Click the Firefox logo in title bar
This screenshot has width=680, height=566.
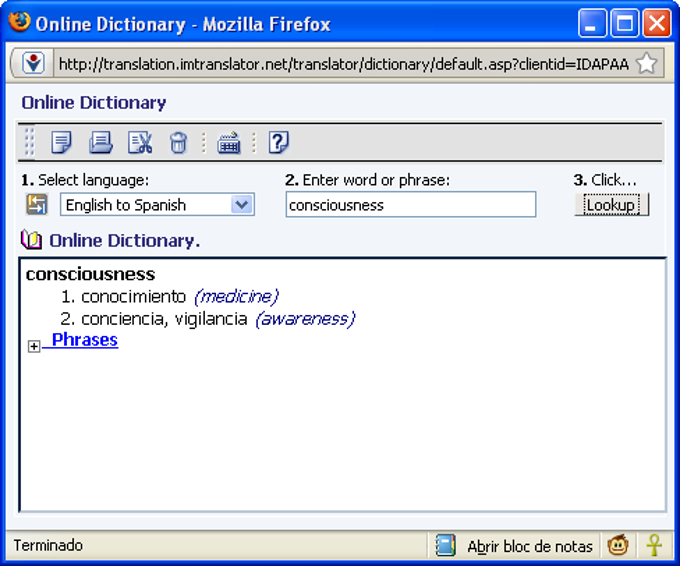pos(20,22)
